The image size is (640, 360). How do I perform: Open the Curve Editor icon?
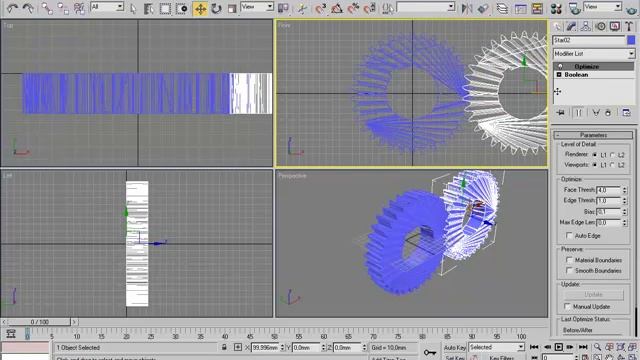pyautogui.click(x=520, y=8)
